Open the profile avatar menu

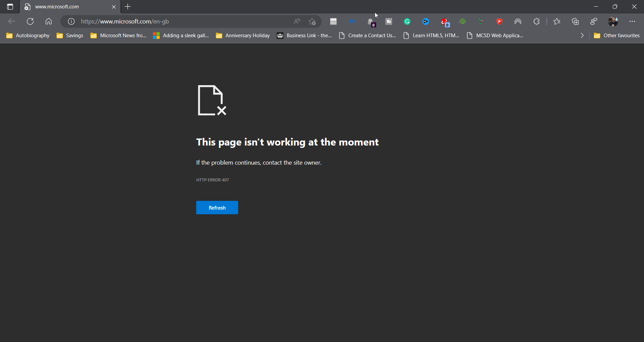coord(613,21)
